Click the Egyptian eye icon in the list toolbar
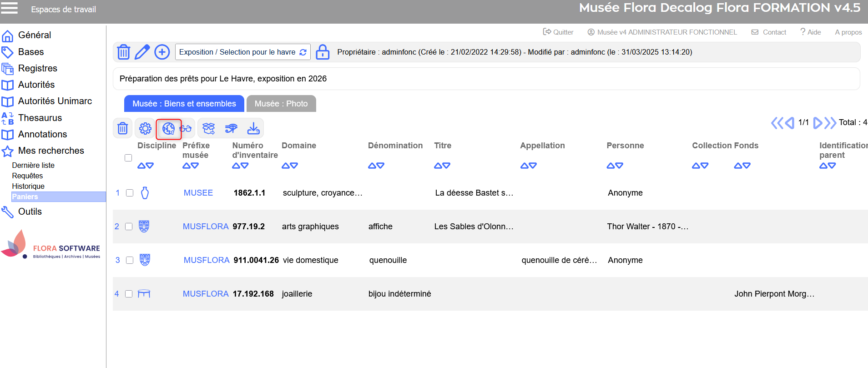868x368 pixels. (231, 129)
